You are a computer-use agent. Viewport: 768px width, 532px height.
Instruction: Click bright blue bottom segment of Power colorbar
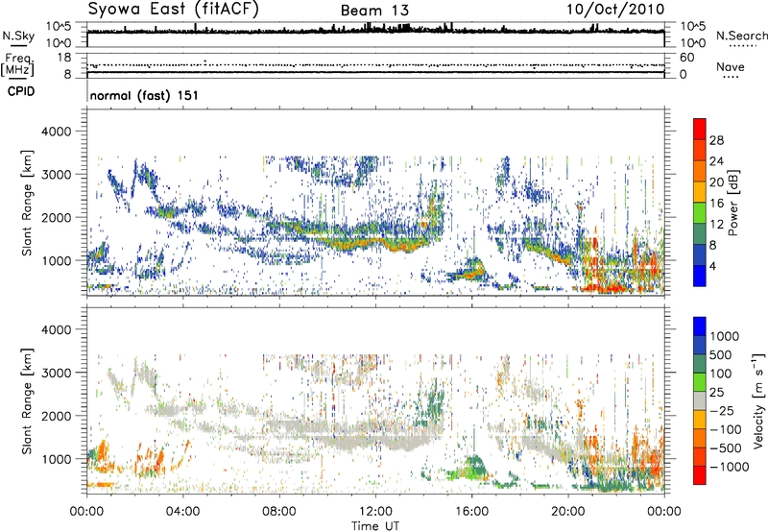click(x=700, y=276)
